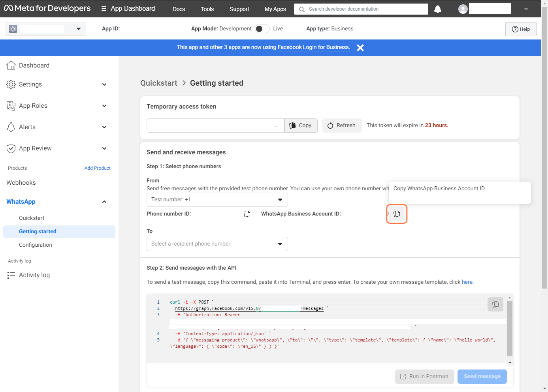Click the notifications bell icon
This screenshot has height=392, width=548.
coord(438,9)
